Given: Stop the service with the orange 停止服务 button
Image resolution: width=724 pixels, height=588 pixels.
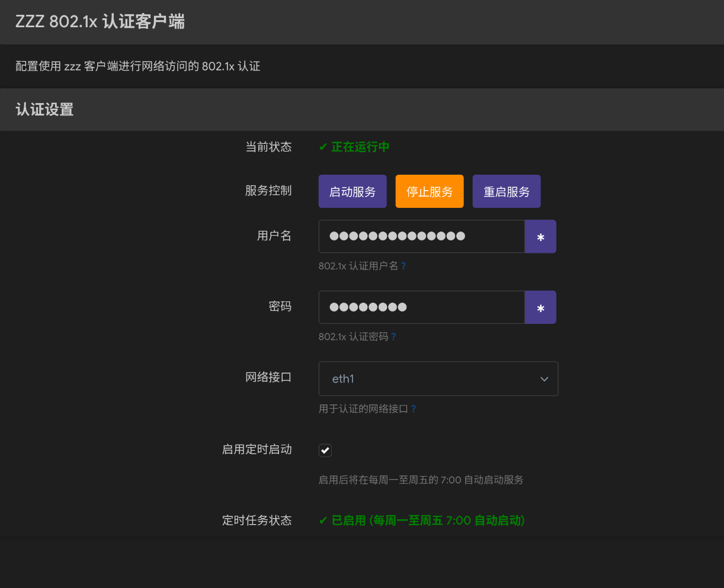Looking at the screenshot, I should click(x=429, y=191).
